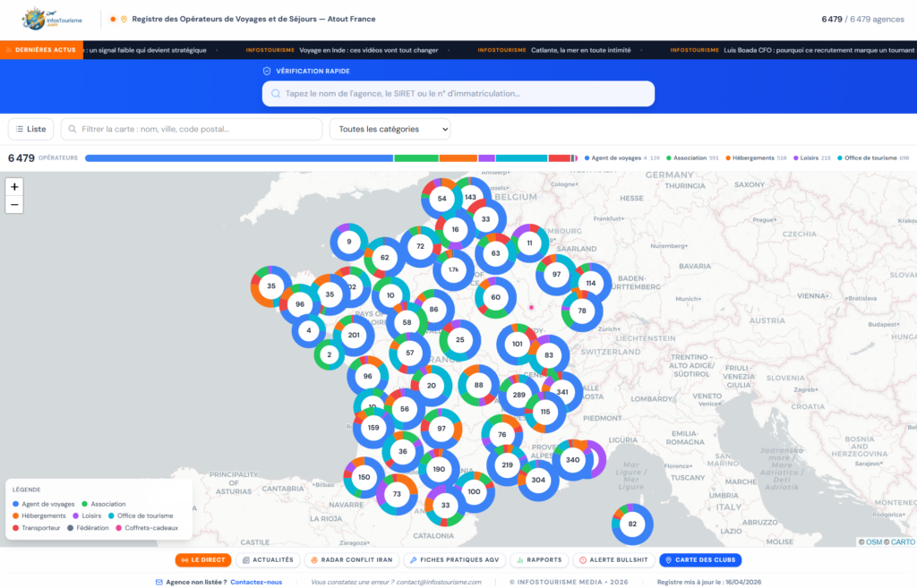Viewport: 917px width, 588px height.
Task: Switch to the Liste view
Action: pyautogui.click(x=31, y=129)
